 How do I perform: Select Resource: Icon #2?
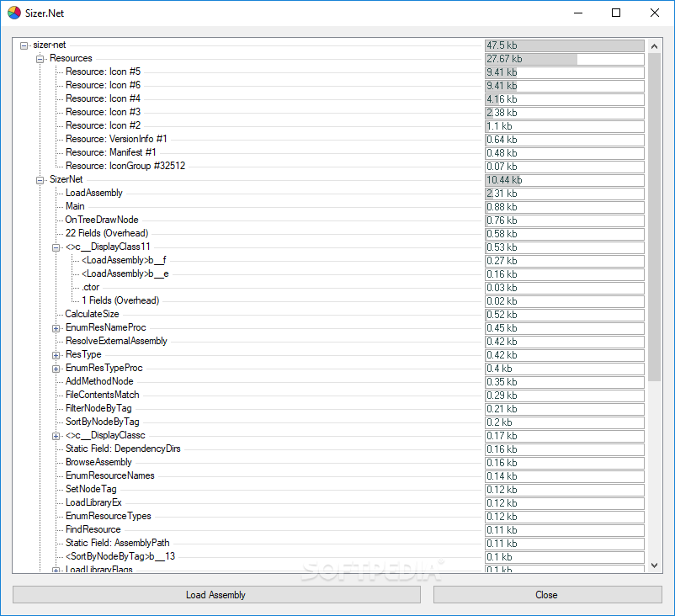pos(103,125)
